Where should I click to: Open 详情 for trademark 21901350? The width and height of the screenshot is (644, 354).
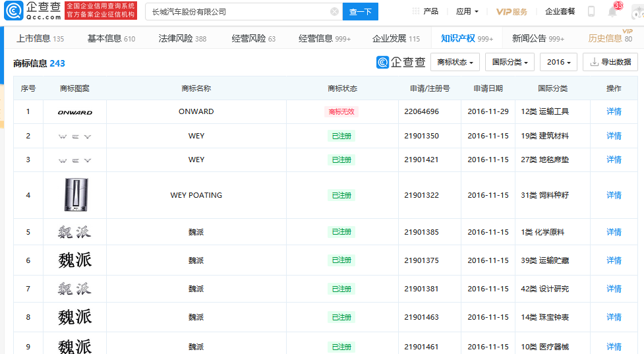(x=614, y=136)
